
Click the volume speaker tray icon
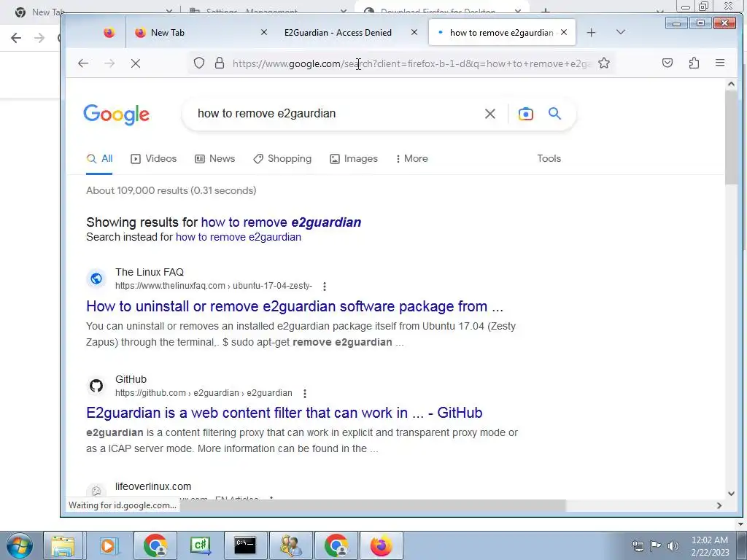673,545
